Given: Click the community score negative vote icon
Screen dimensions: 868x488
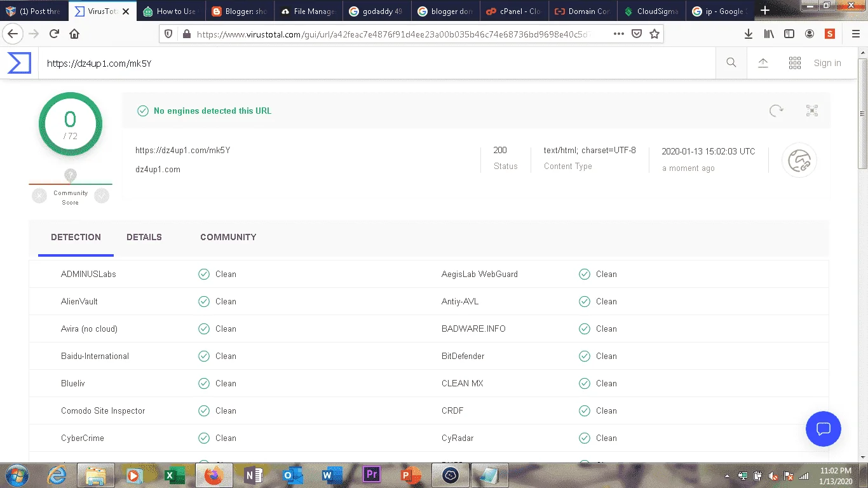Looking at the screenshot, I should [x=39, y=196].
